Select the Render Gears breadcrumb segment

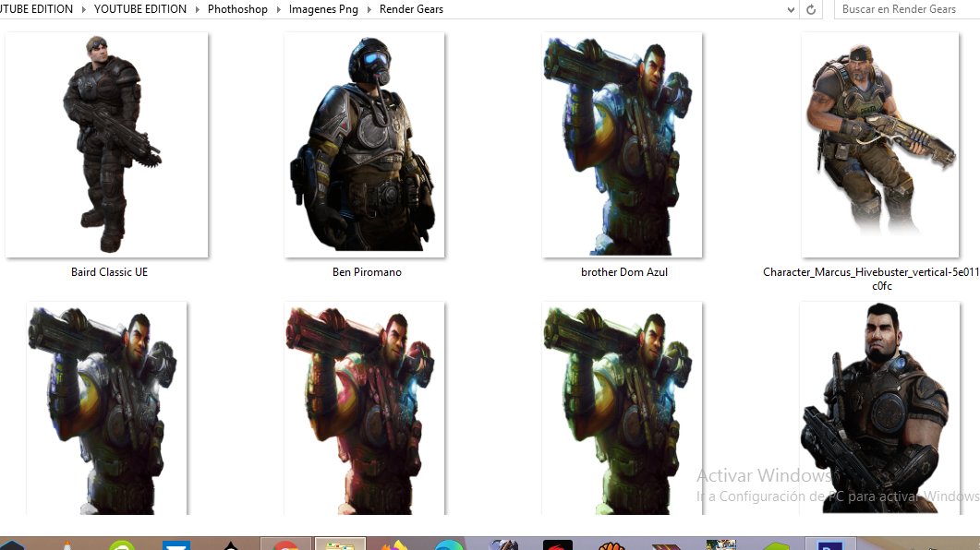pos(411,9)
